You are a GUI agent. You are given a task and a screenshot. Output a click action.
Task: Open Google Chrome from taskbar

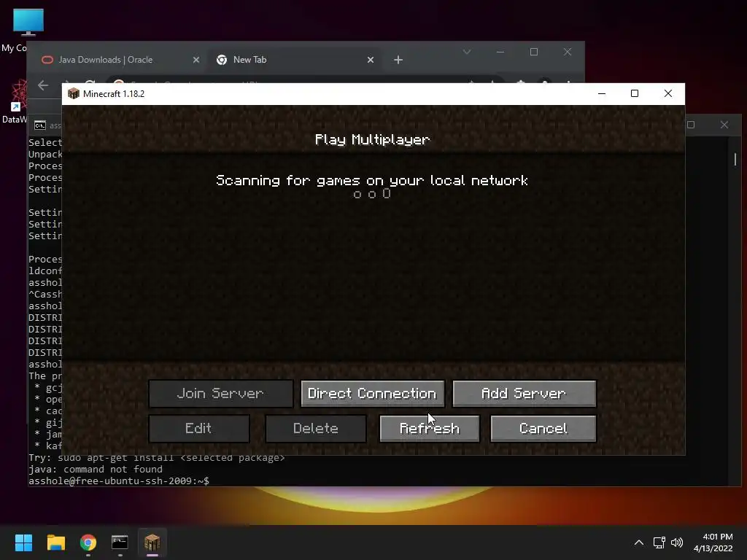tap(88, 542)
